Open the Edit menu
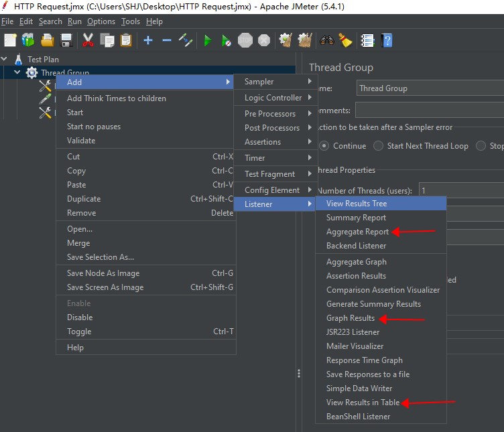Viewport: 504px width, 432px height. click(x=25, y=21)
